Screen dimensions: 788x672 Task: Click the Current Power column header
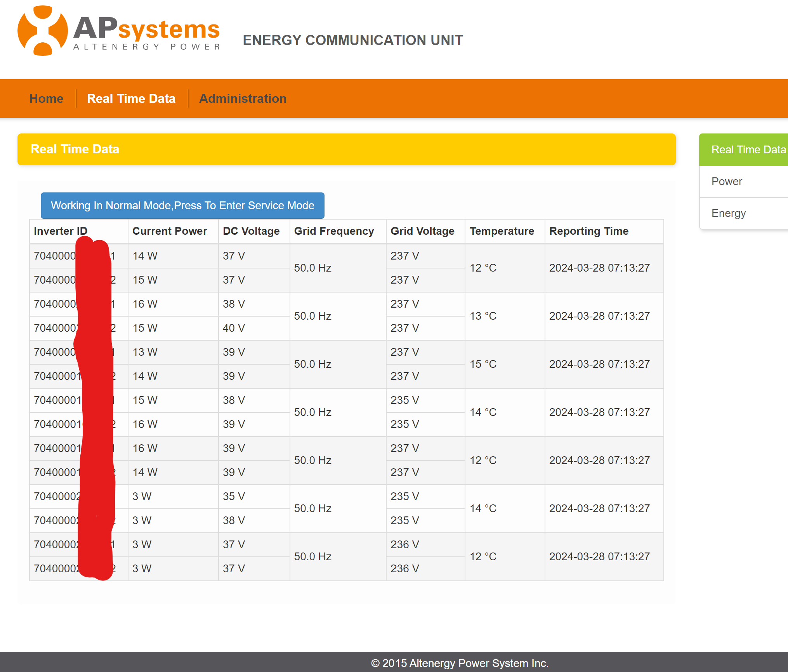point(170,231)
